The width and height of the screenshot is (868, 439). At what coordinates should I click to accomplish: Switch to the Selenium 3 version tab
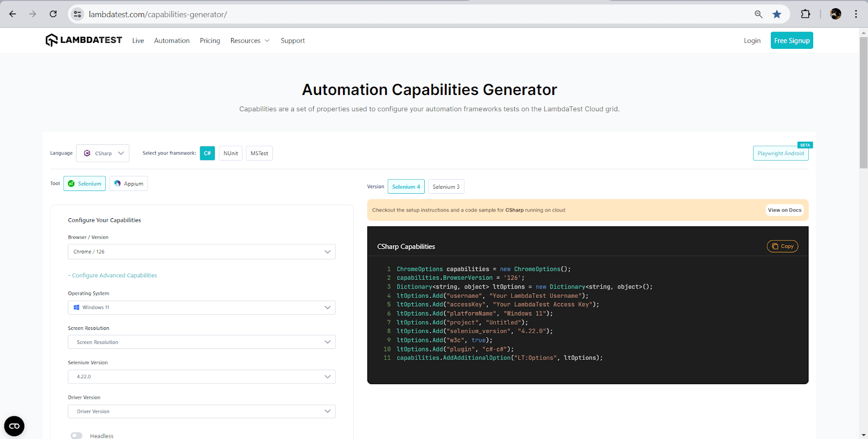pos(446,187)
